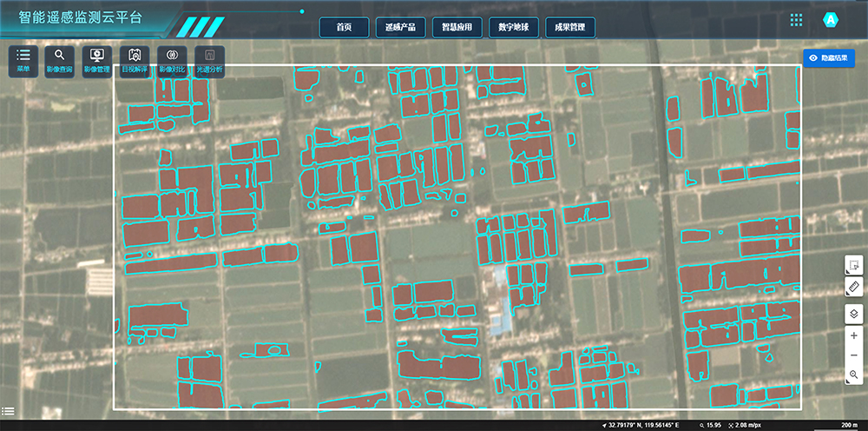Open the 光谱分析 spectral analysis tool
The width and height of the screenshot is (868, 431).
209,60
